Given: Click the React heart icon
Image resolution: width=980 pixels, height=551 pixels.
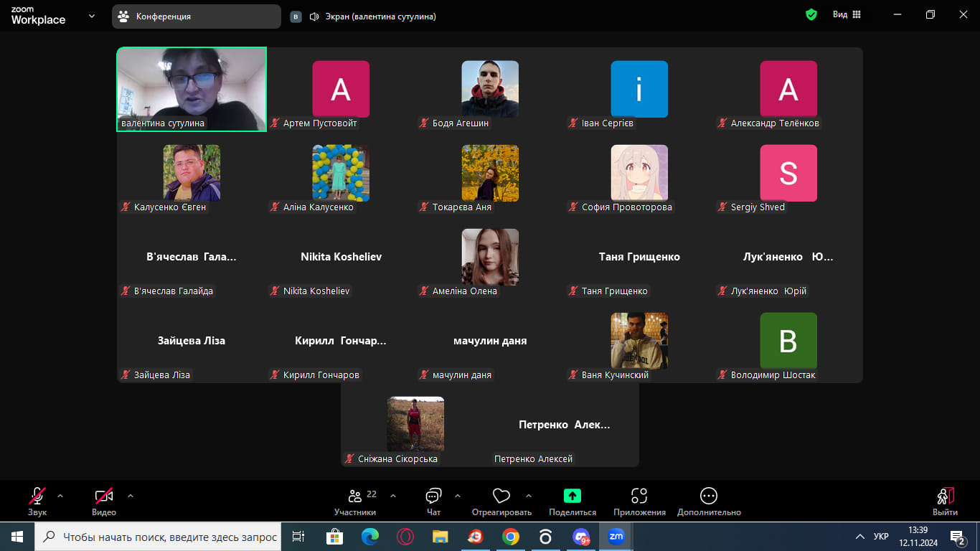Looking at the screenshot, I should pos(501,496).
